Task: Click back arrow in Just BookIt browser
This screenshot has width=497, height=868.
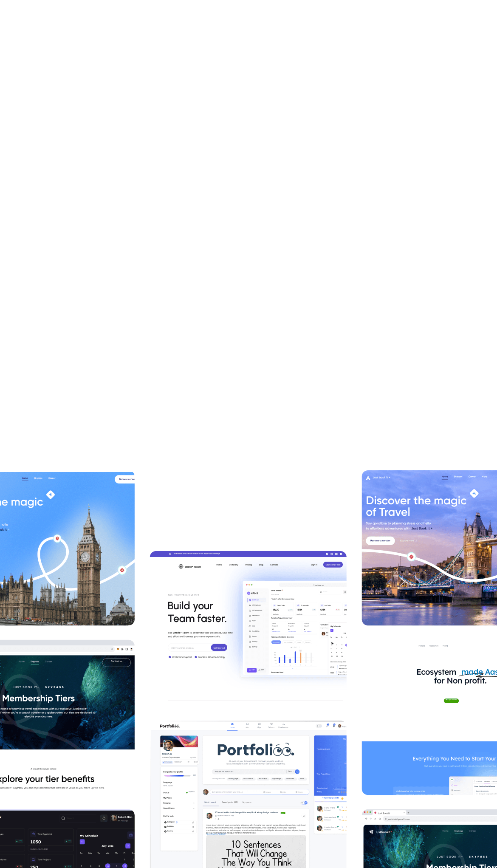Action: 366,819
